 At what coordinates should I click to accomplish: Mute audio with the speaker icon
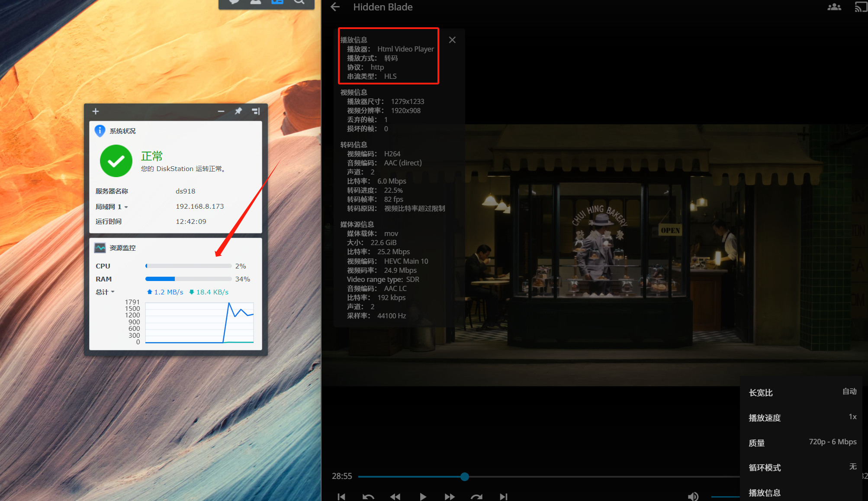(693, 496)
